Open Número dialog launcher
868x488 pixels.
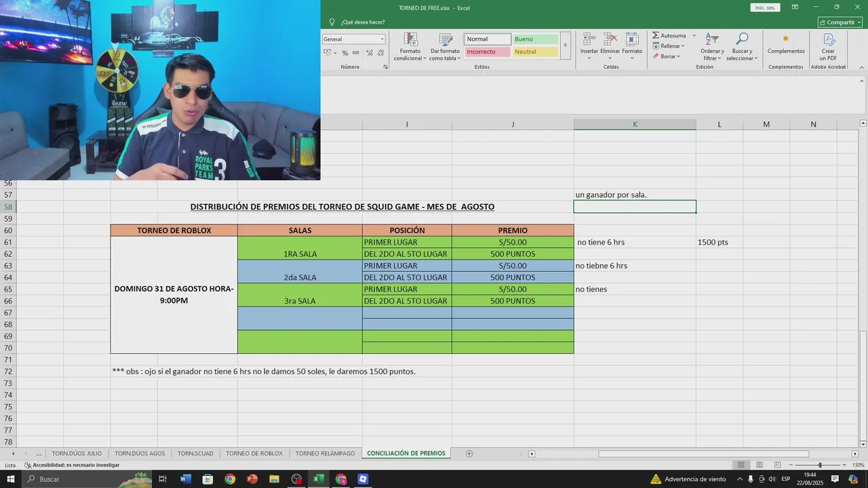click(x=386, y=67)
